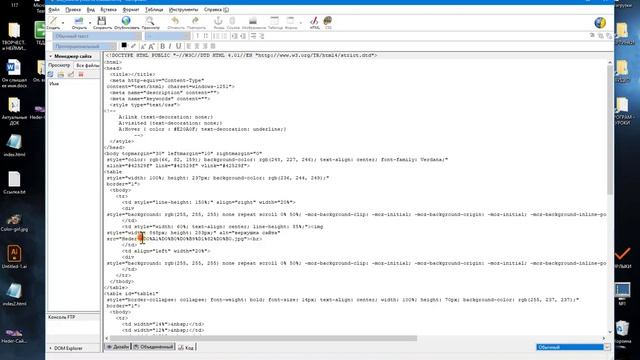The height and width of the screenshot is (360, 640).
Task: Select the Просмотр tab in Site Manager
Action: [x=59, y=65]
